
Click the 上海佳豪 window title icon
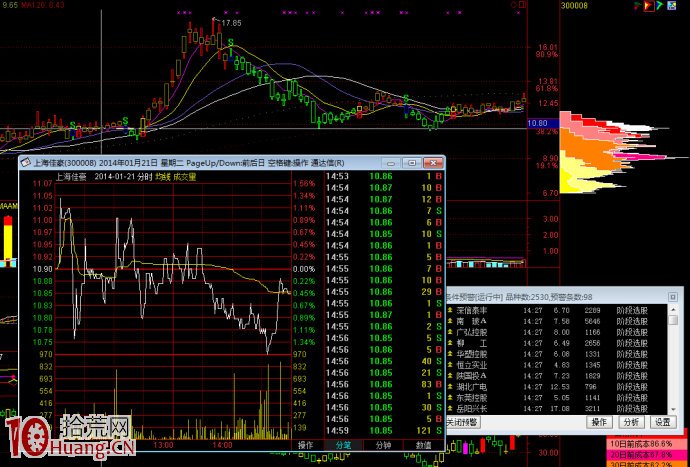25,163
